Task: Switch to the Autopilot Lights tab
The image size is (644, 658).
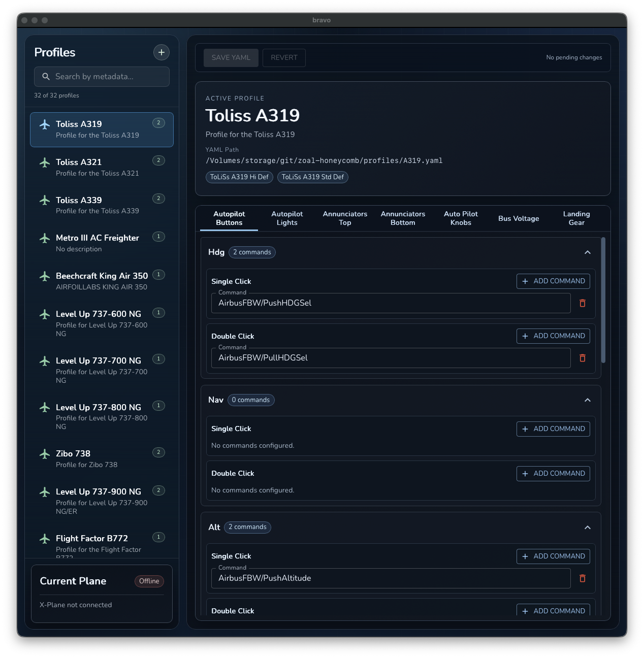Action: [x=287, y=218]
